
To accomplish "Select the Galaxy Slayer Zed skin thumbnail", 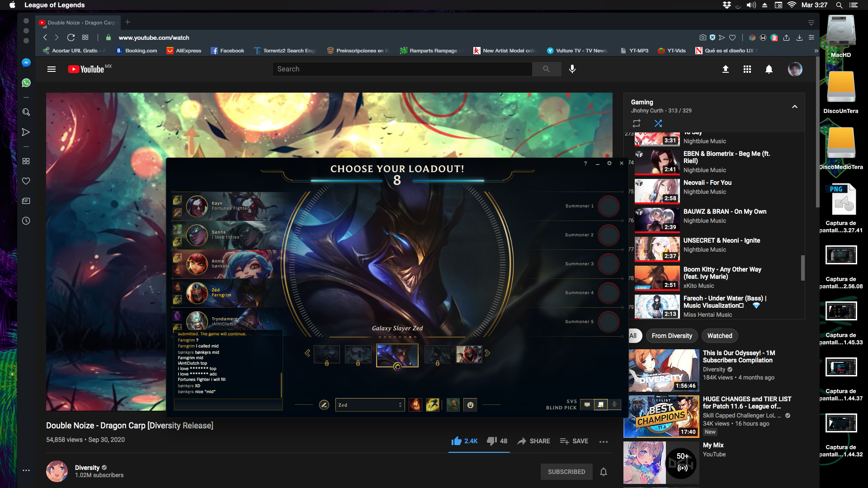I will pyautogui.click(x=397, y=355).
